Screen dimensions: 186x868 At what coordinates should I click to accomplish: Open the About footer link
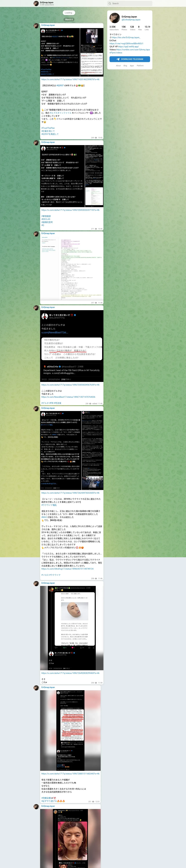118,66
